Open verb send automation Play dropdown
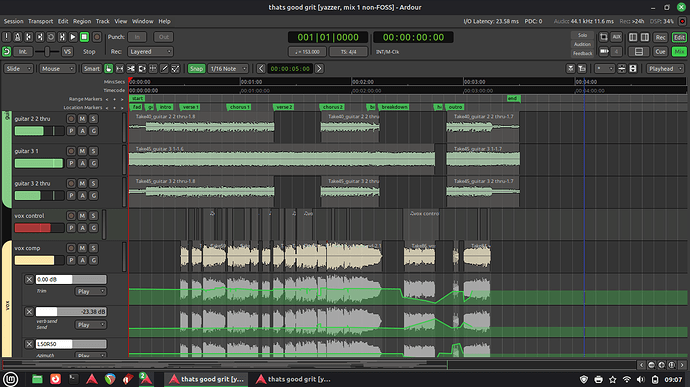This screenshot has width=690, height=387. 91,325
